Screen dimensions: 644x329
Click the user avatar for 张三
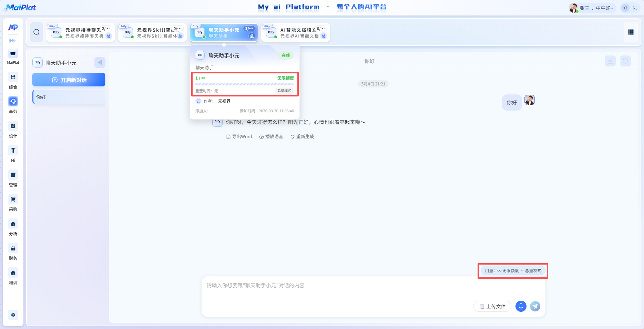point(573,8)
